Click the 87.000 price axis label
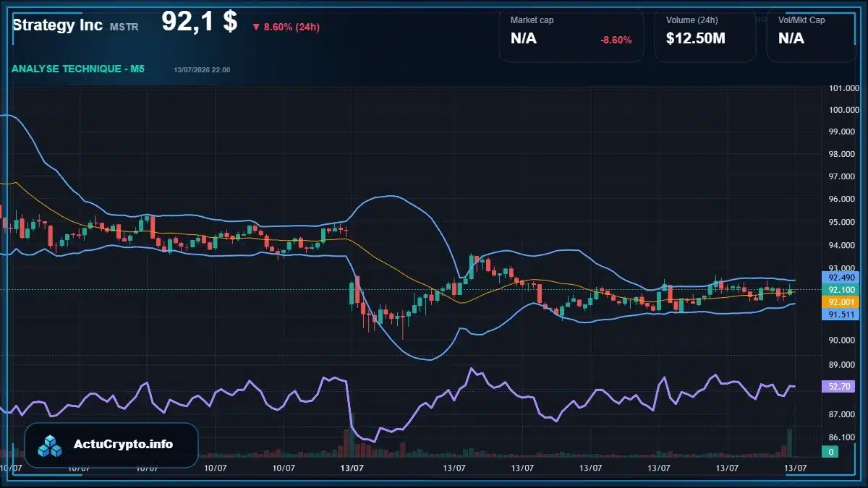Image resolution: width=868 pixels, height=488 pixels. click(843, 414)
